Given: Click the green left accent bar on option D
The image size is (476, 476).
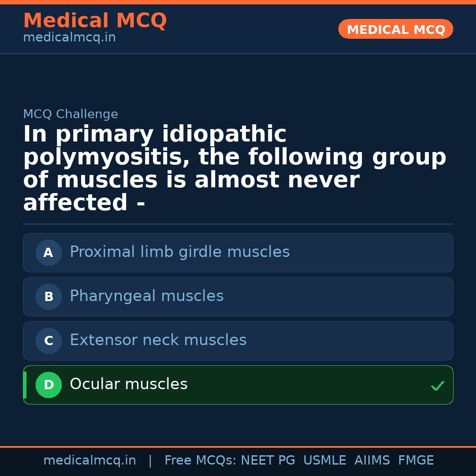Looking at the screenshot, I should pyautogui.click(x=25, y=385).
